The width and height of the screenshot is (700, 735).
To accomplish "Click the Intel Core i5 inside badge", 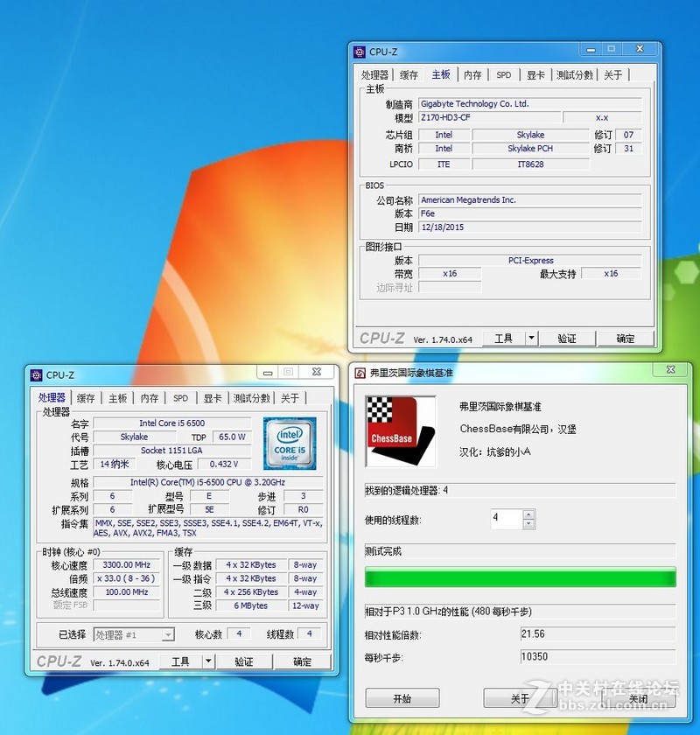I will [x=290, y=444].
